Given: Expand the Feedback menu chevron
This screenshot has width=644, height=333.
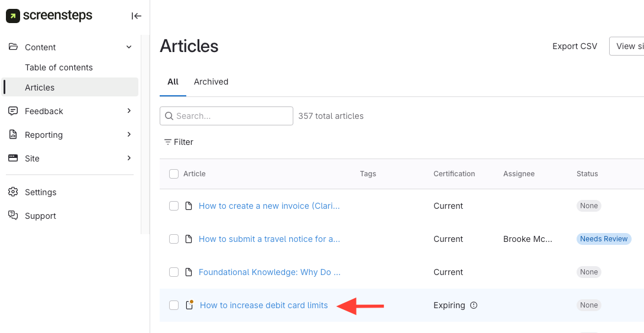Looking at the screenshot, I should point(129,111).
